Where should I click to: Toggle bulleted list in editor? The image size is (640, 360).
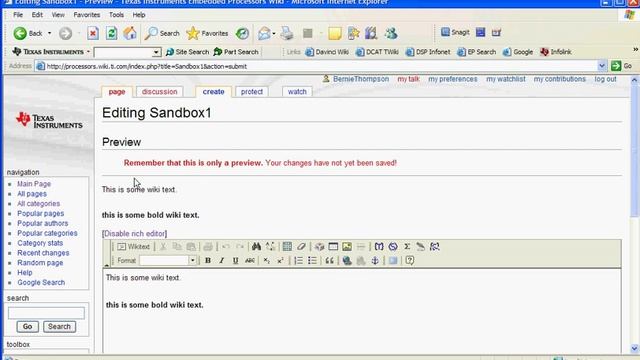pyautogui.click(x=312, y=260)
